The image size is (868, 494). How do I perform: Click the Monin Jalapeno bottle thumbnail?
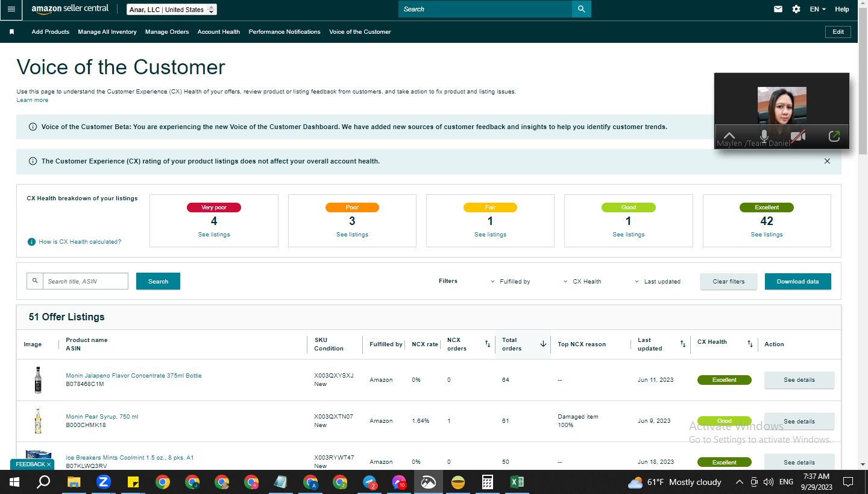point(38,380)
